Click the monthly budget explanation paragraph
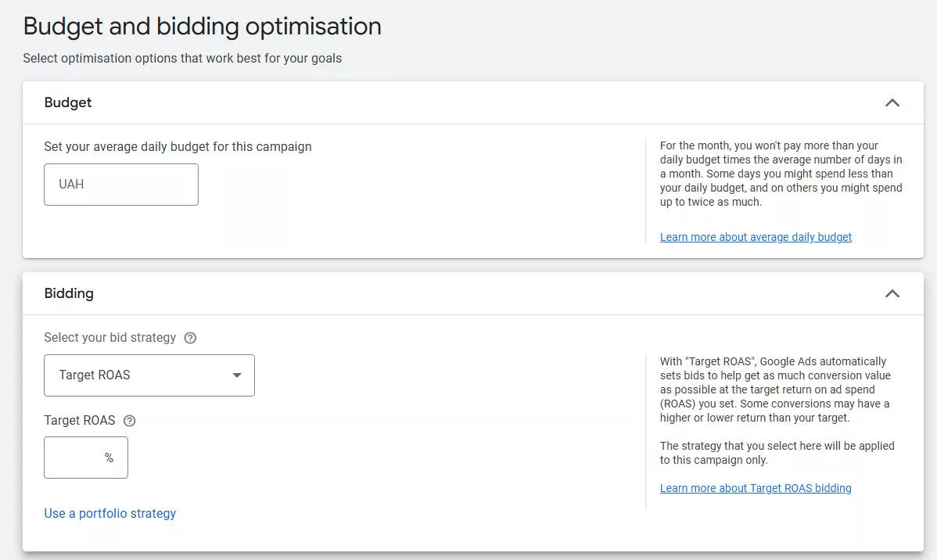The height and width of the screenshot is (560, 937). point(781,174)
